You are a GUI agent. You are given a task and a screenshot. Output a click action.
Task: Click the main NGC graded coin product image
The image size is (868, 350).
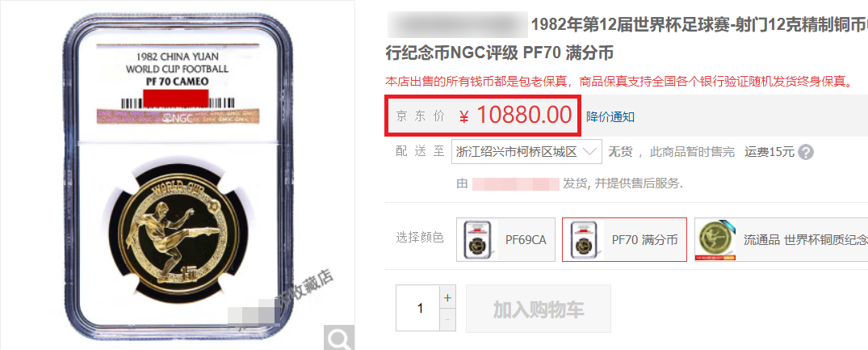tap(178, 175)
